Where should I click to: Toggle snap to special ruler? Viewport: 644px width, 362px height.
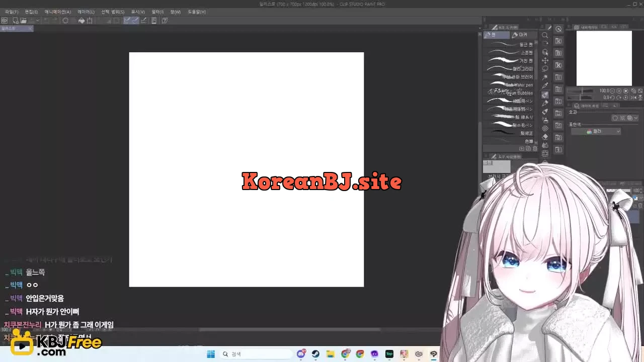135,21
